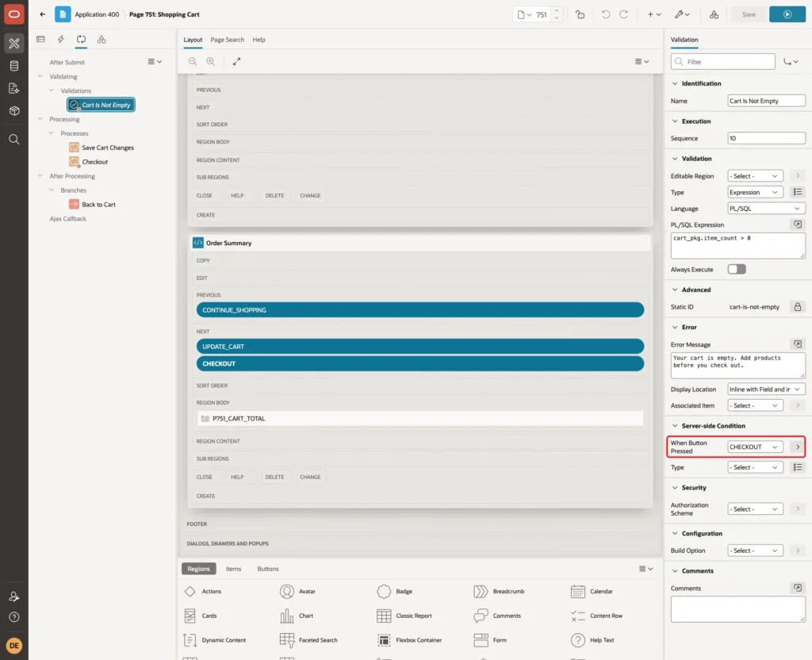
Task: Open the DE user account avatar
Action: (x=14, y=646)
